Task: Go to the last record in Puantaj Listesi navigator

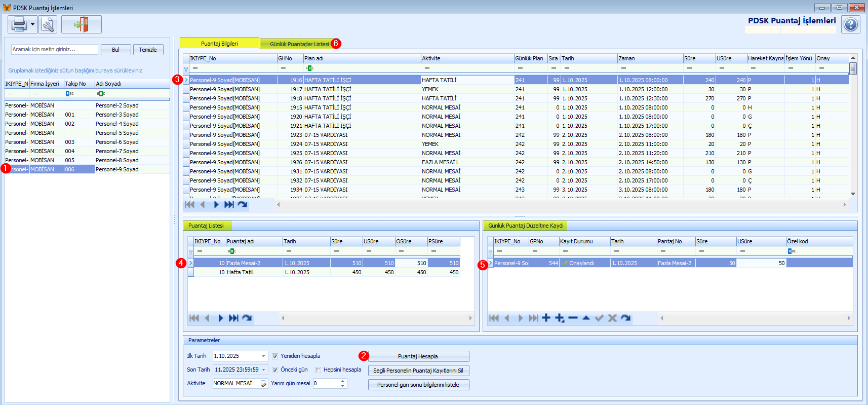Action: (x=233, y=318)
